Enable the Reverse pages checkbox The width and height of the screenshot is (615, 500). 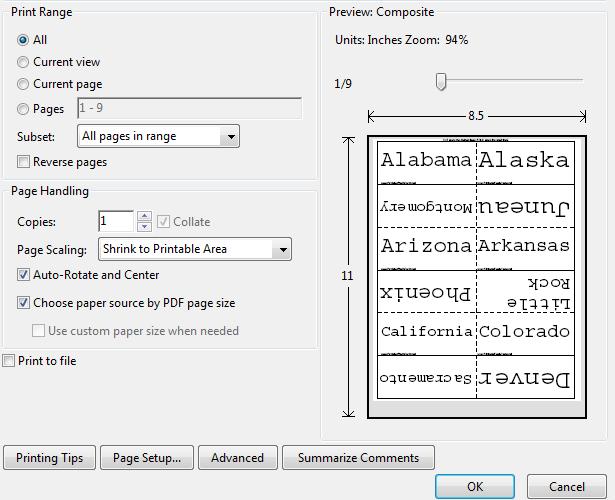click(x=24, y=162)
